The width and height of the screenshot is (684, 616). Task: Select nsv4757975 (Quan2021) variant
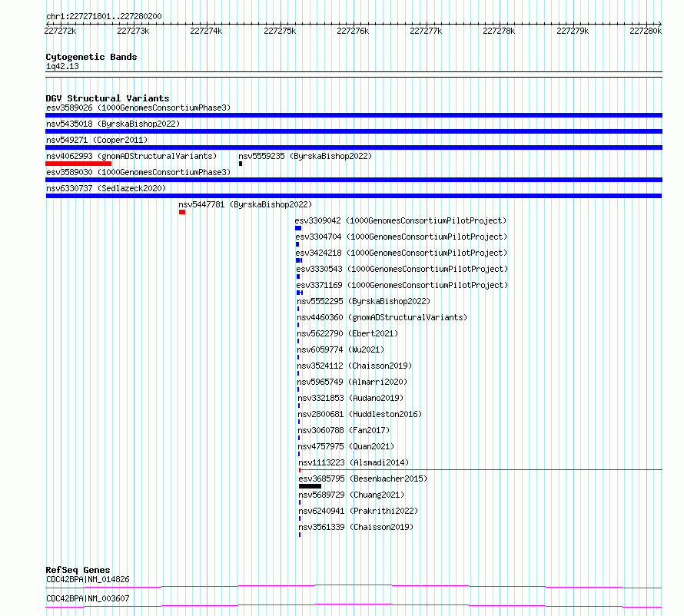[x=346, y=446]
